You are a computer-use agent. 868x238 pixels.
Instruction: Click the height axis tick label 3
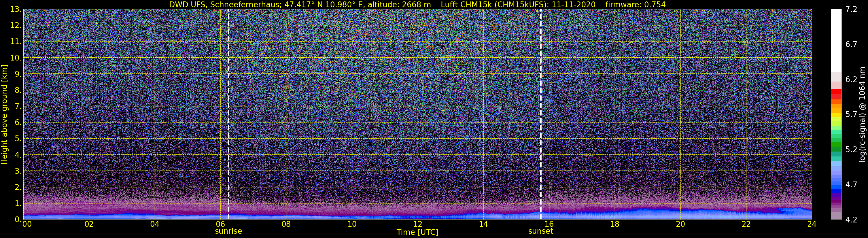click(x=18, y=171)
